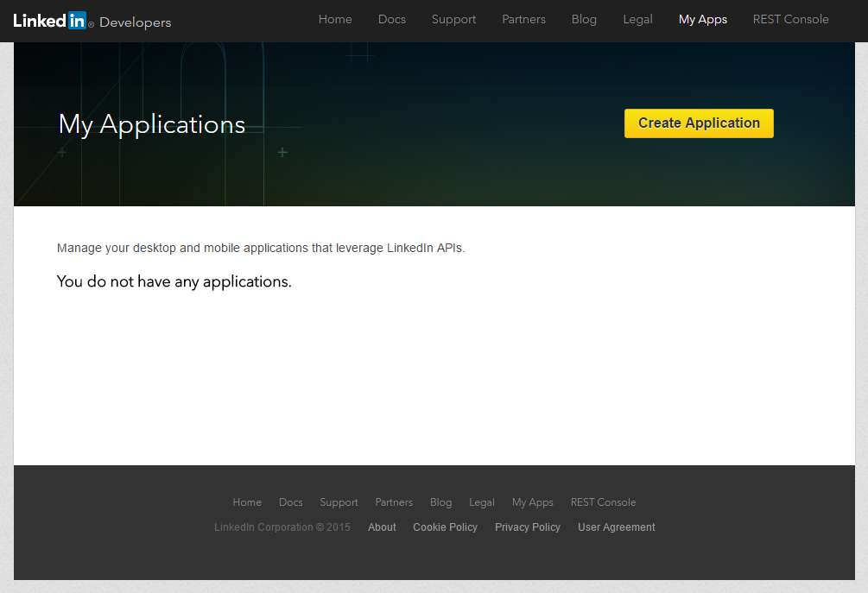Click the LinkedIn Developers logo

(x=92, y=21)
